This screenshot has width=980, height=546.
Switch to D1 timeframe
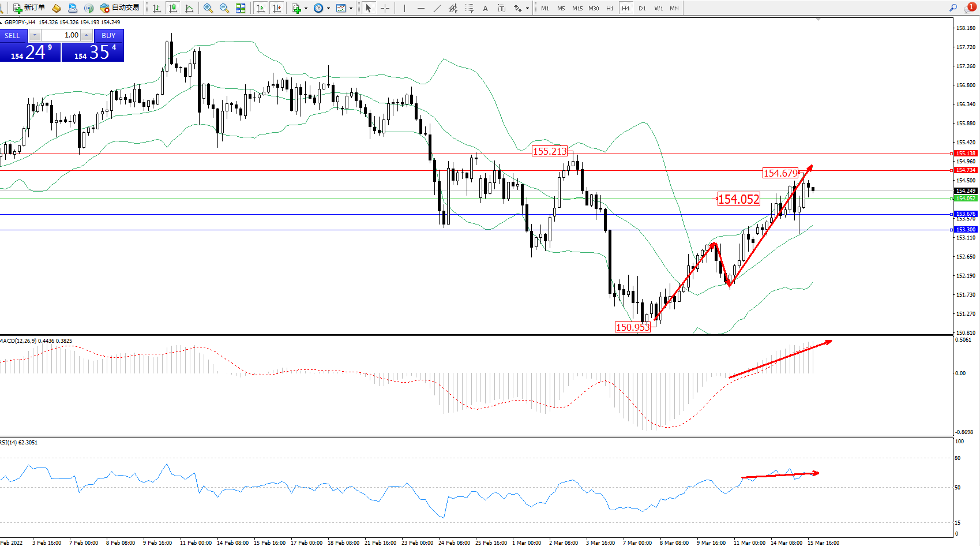point(642,9)
